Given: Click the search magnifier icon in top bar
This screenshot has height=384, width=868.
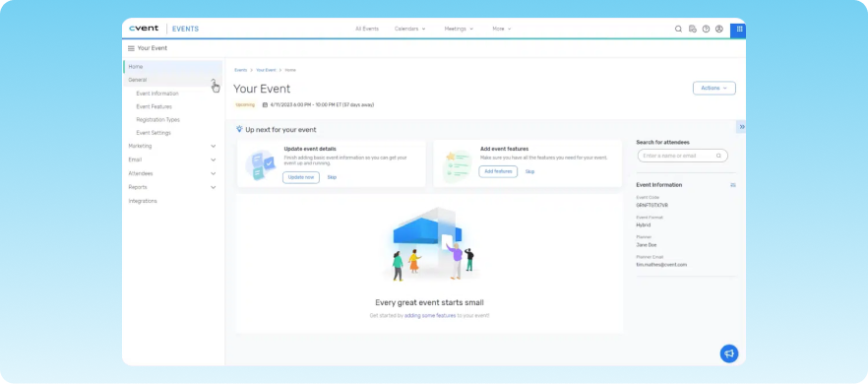Looking at the screenshot, I should [678, 29].
